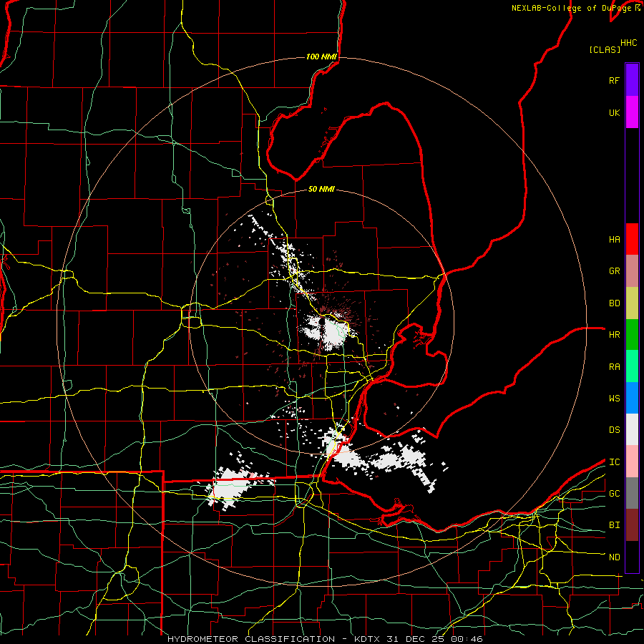
Task: Click the BD yellow legend swatch
Action: 632,303
